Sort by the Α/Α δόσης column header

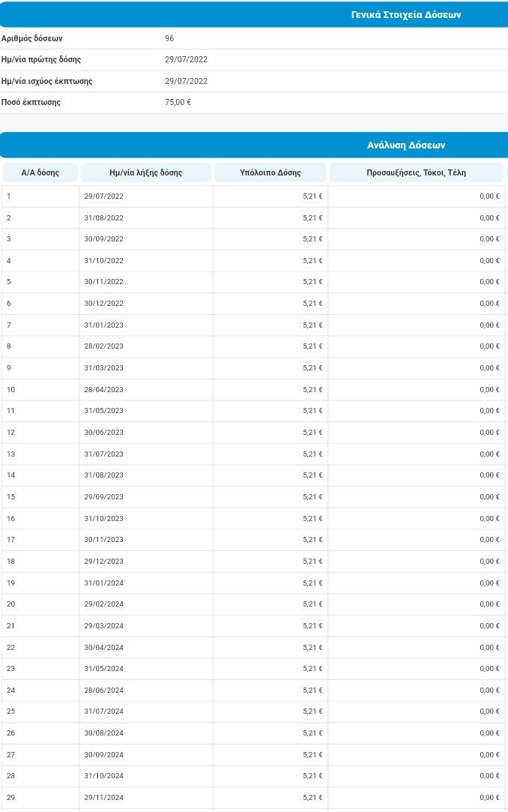40,172
